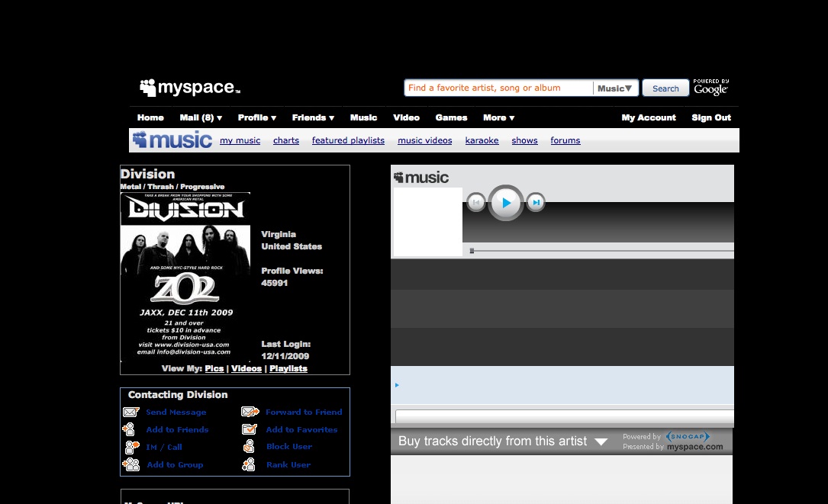Click the white album art box
Screen dimensions: 828x504
pos(427,222)
